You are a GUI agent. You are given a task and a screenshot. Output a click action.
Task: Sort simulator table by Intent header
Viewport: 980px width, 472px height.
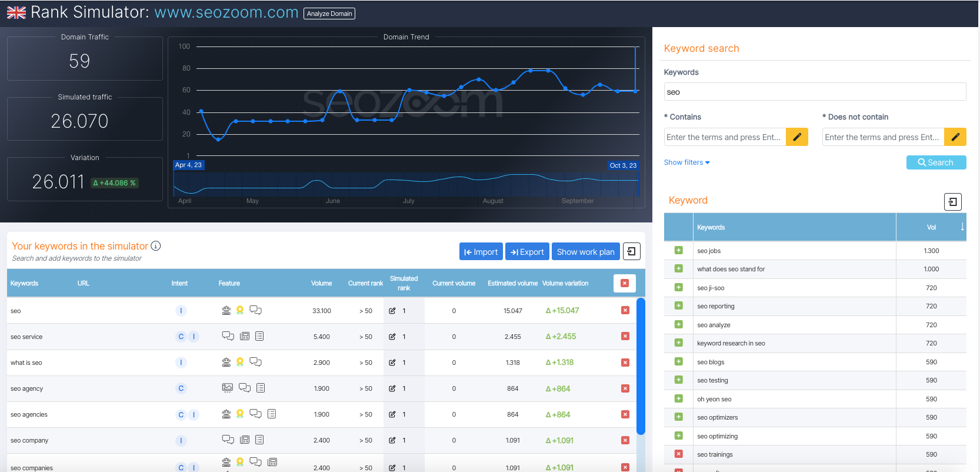point(179,283)
